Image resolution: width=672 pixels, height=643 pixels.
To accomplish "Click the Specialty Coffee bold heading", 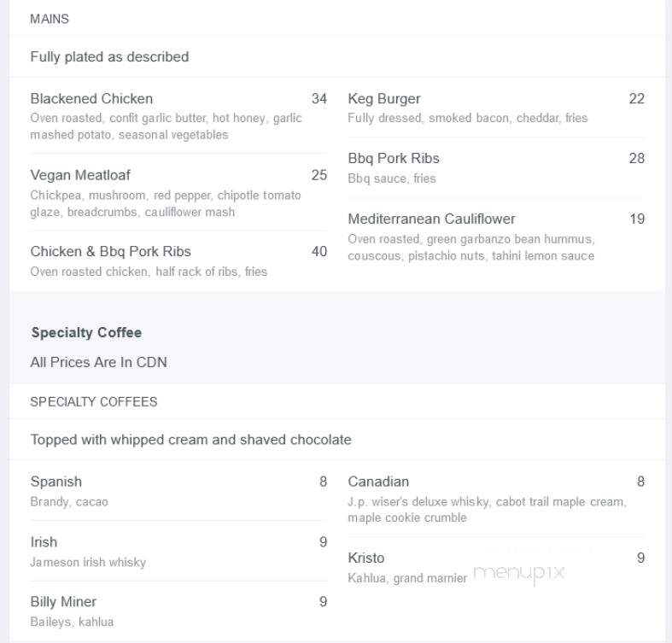I will tap(86, 332).
